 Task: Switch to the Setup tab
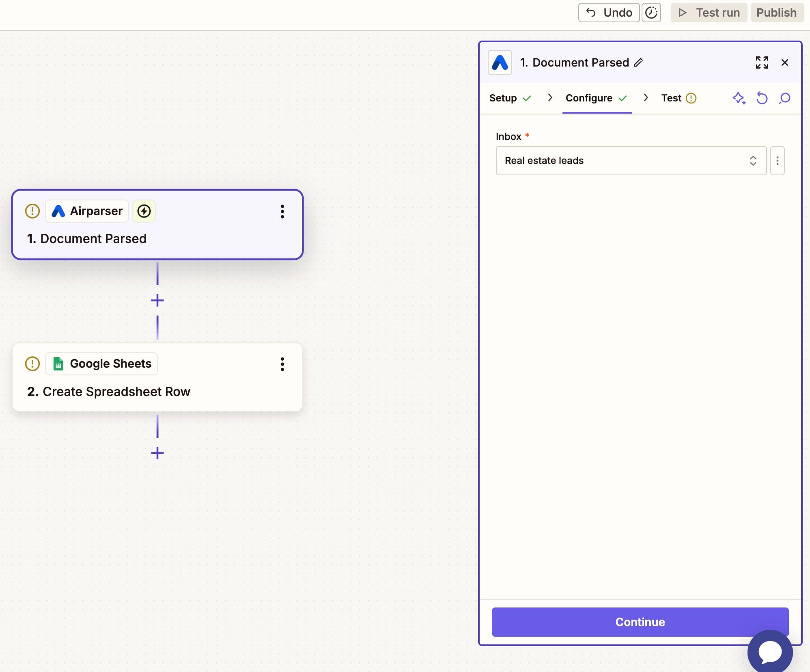(x=510, y=98)
